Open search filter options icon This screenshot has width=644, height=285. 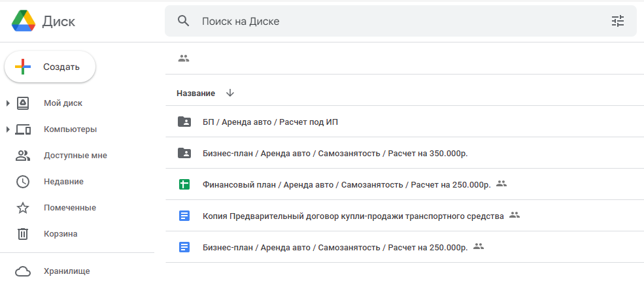[x=618, y=22]
